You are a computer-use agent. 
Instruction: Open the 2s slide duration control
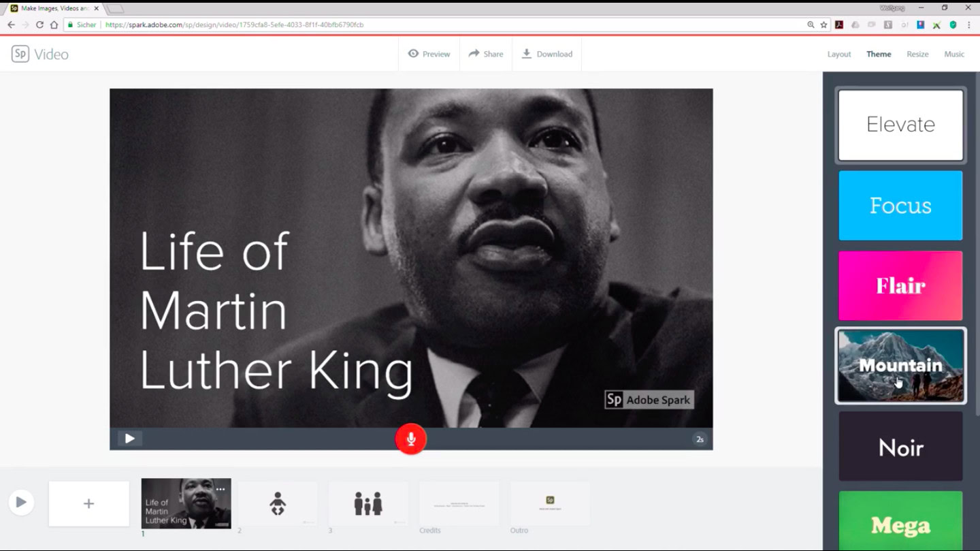pyautogui.click(x=699, y=439)
